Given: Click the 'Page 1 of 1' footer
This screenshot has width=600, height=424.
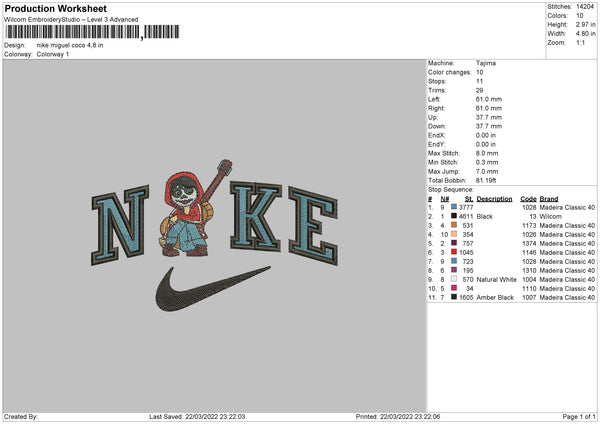Looking at the screenshot, I should (x=579, y=416).
